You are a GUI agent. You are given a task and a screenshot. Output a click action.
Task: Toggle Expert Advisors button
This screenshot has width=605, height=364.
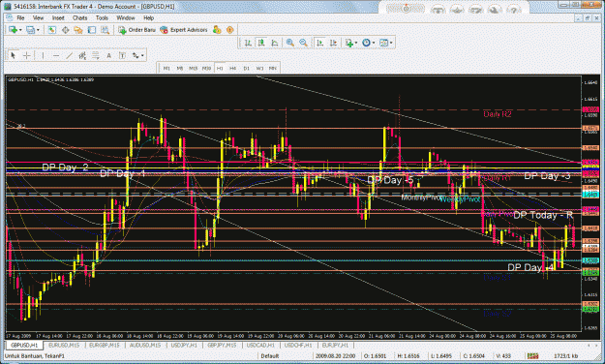click(184, 30)
